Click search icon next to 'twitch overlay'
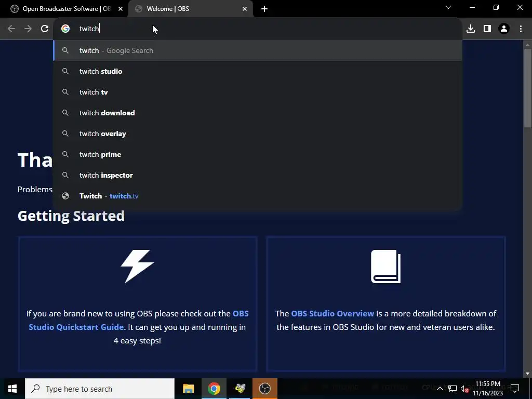Viewport: 532px width, 399px height. 65,134
